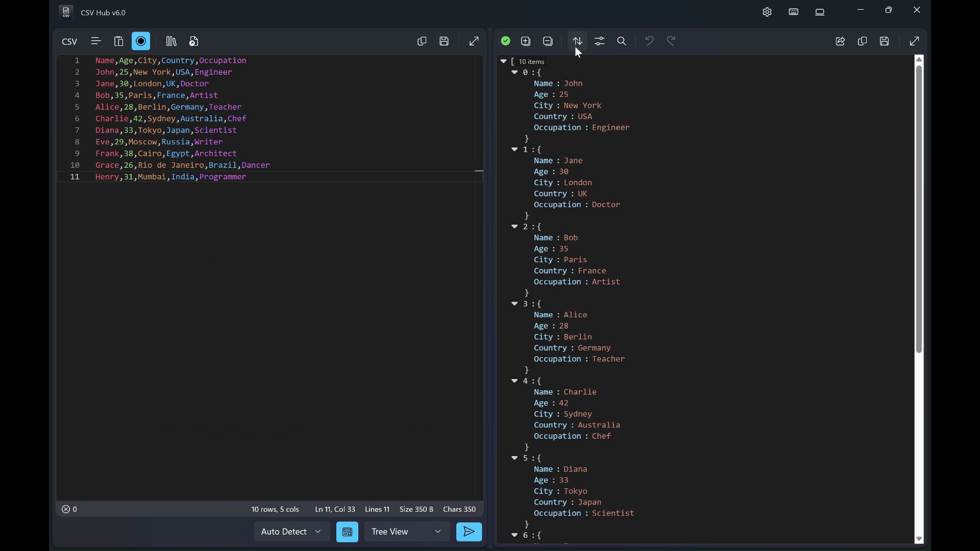
Task: Click CSV line 'Henry,31,Mumbai,India,Programmer'
Action: pos(171,178)
